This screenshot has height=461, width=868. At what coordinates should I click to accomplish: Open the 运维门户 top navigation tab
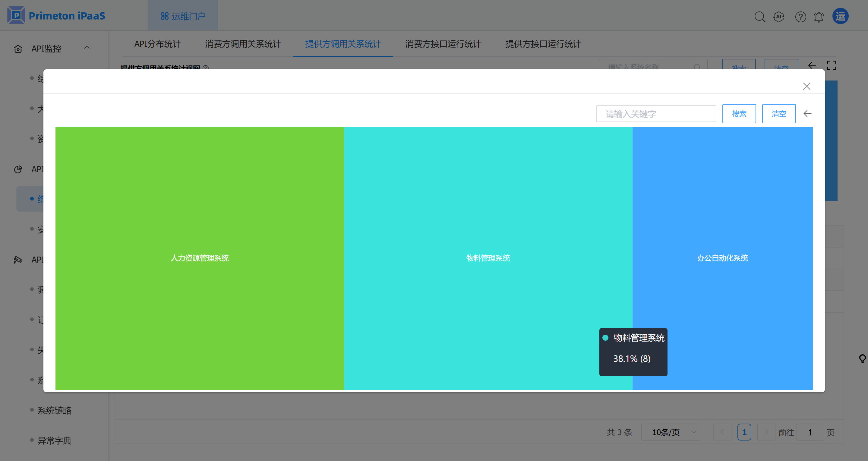pos(183,16)
